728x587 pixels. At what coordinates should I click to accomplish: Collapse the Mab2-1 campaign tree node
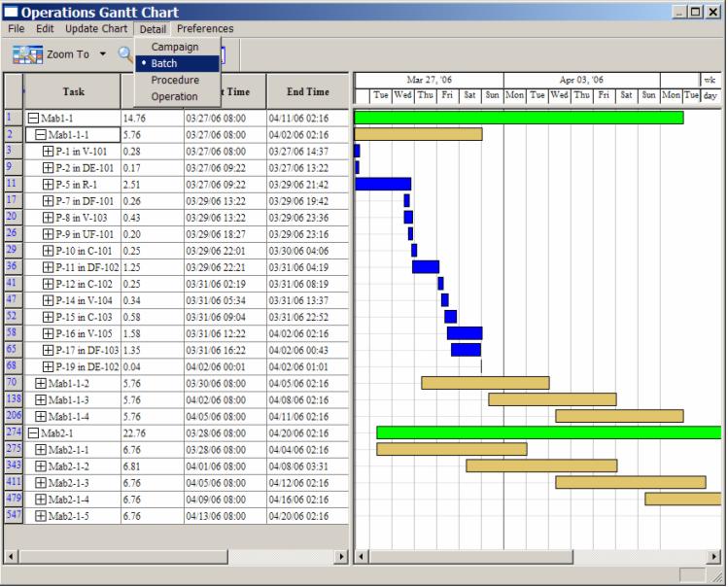click(x=33, y=432)
